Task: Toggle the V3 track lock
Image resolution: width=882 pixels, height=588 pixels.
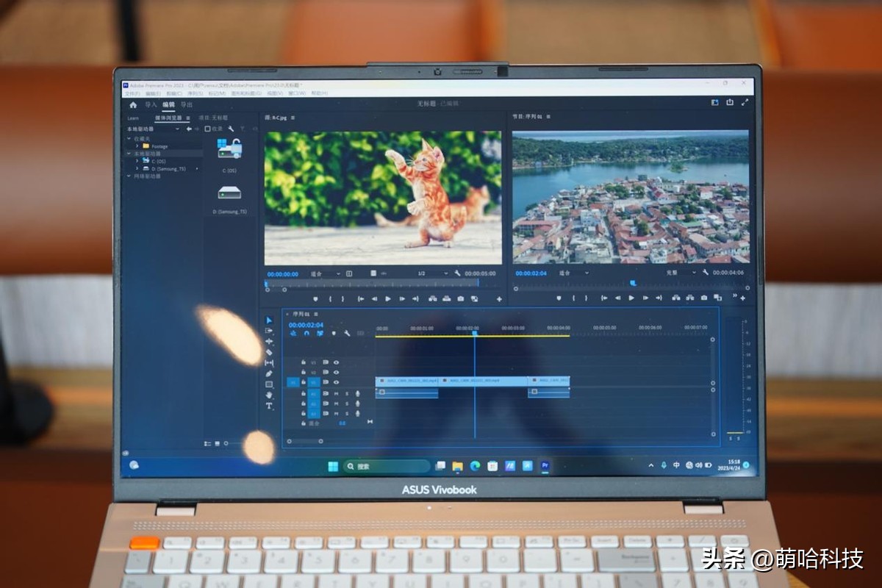Action: [x=304, y=362]
